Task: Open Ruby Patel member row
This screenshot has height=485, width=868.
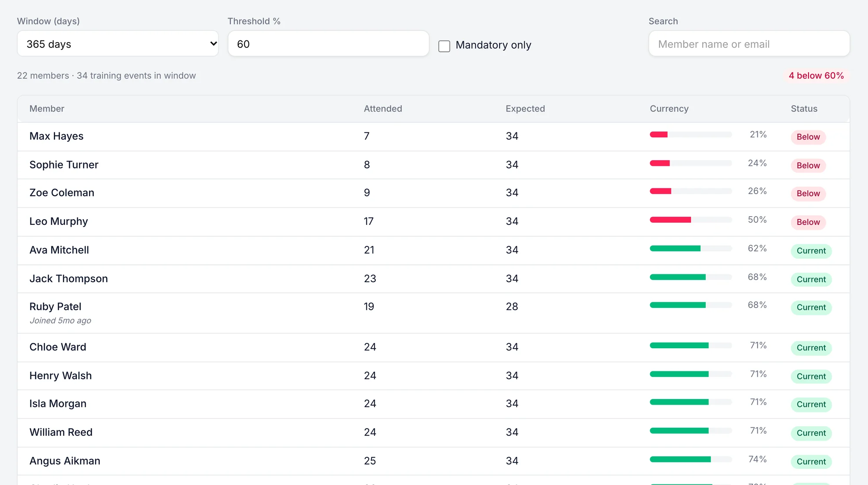Action: coord(434,313)
